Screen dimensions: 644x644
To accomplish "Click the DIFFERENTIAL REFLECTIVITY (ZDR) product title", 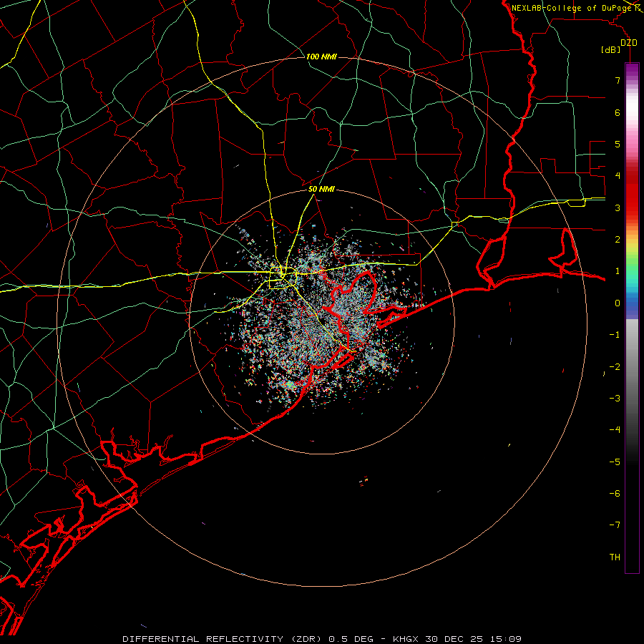I will (223, 639).
